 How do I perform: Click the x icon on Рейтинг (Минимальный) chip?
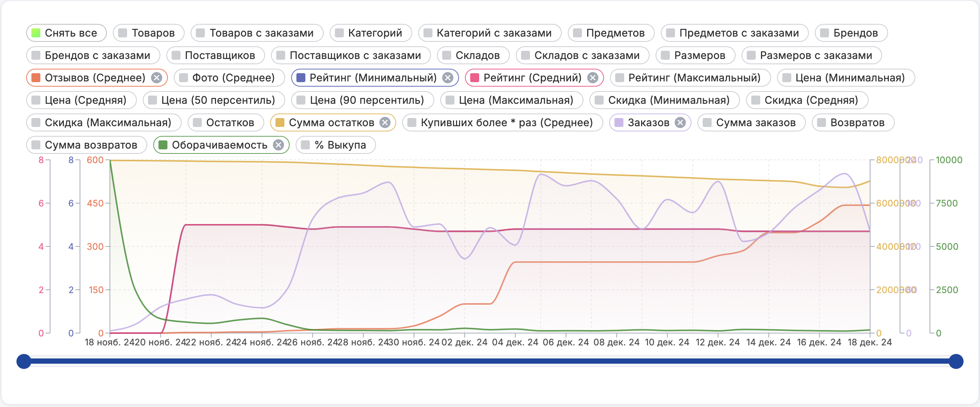point(448,78)
